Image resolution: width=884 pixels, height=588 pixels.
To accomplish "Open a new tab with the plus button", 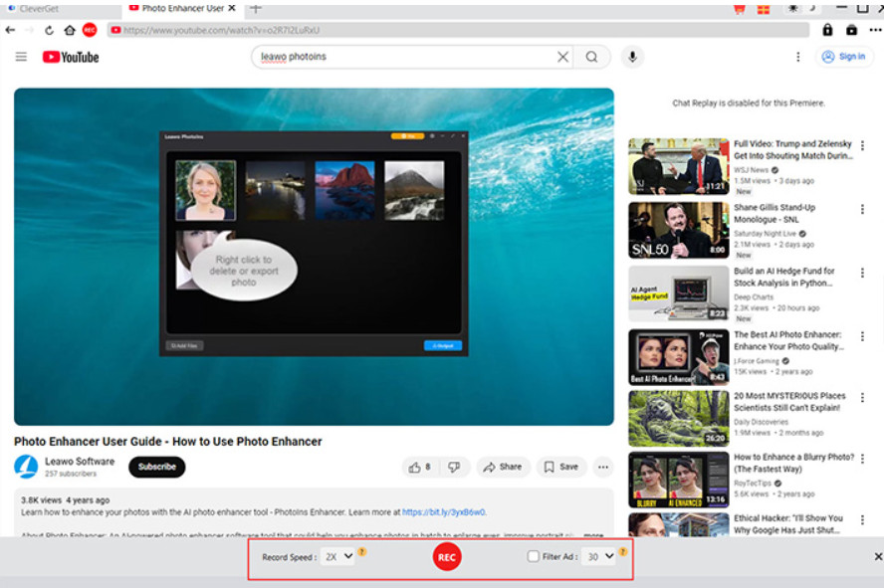I will click(x=256, y=8).
